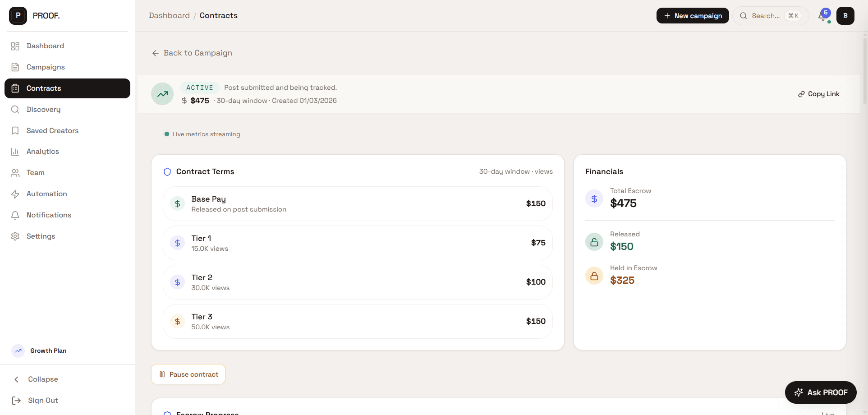This screenshot has height=415, width=868.
Task: Click the Growth Plan label
Action: click(48, 351)
